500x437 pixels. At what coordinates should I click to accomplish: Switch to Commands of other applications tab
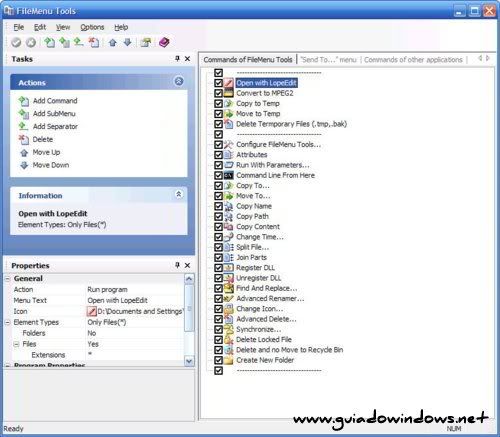(x=413, y=60)
